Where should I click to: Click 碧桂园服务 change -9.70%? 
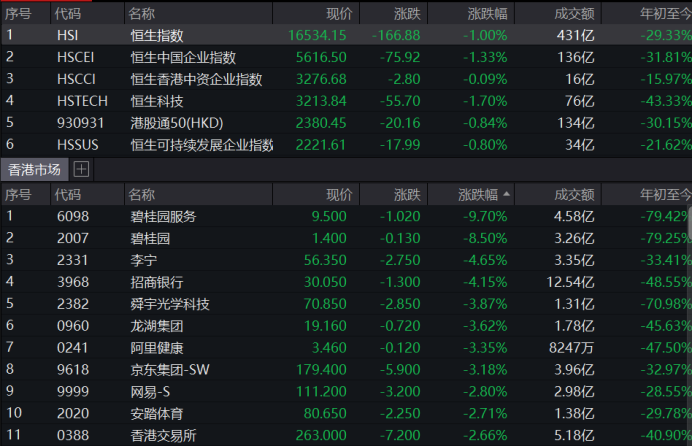click(485, 216)
